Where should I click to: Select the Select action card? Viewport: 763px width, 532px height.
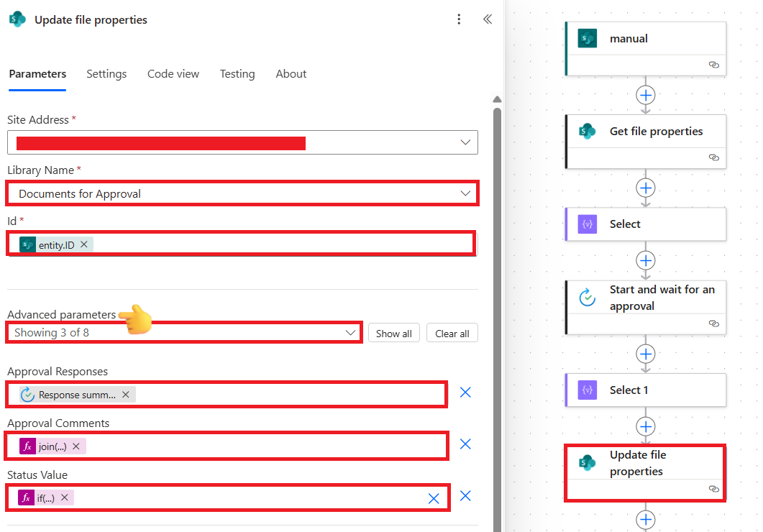point(646,224)
